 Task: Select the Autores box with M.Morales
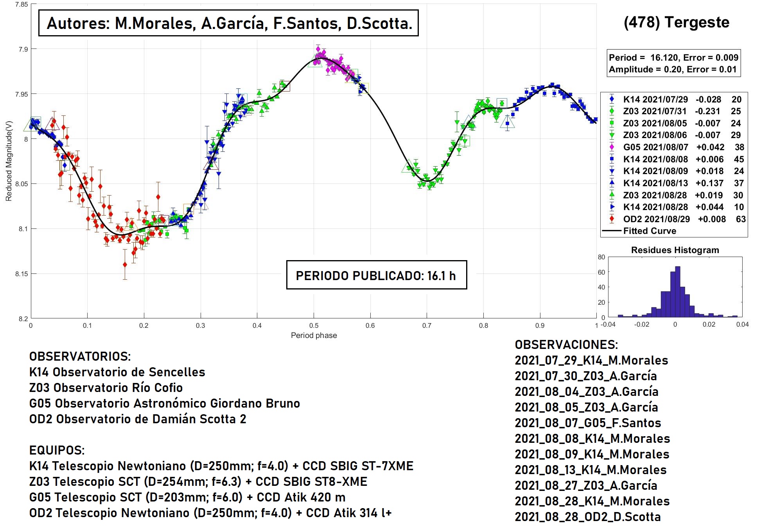(229, 23)
